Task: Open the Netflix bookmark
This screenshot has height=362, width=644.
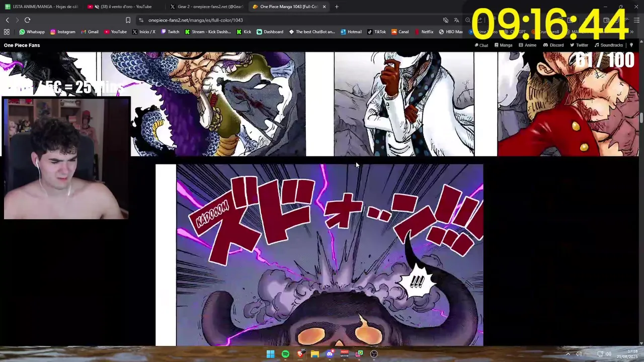Action: pos(424,32)
